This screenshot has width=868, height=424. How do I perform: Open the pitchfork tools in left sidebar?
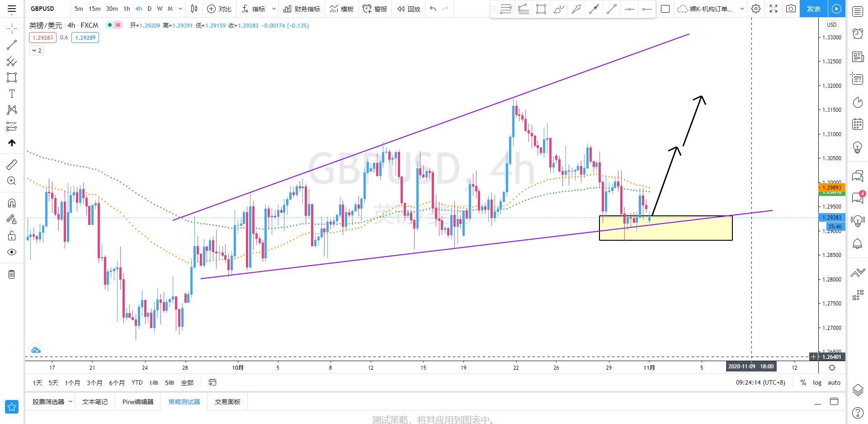[12, 61]
